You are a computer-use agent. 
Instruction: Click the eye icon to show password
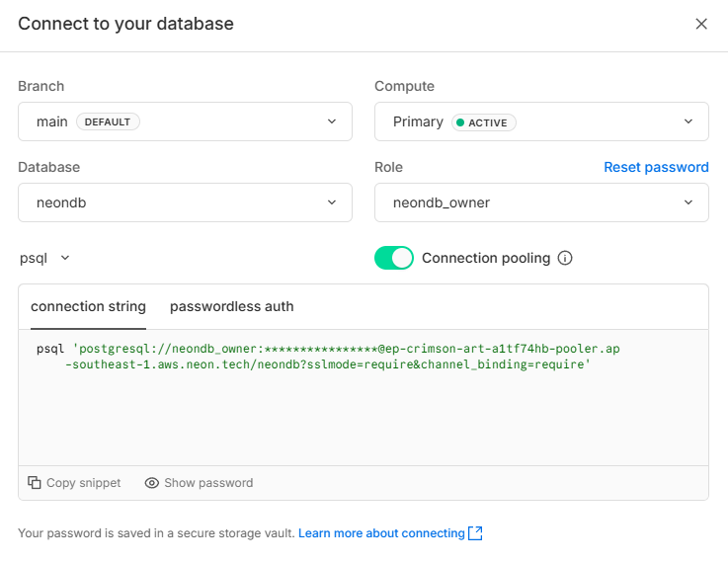click(152, 483)
